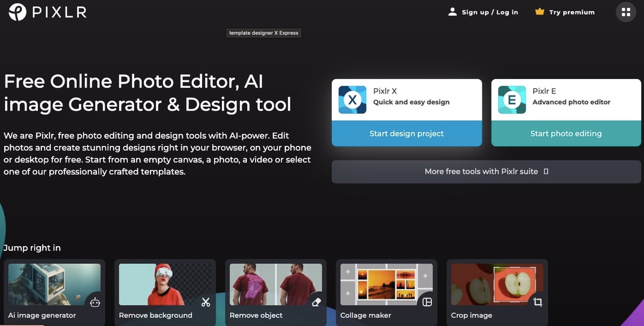Click the 'Ai image generator' label
The image size is (644, 326).
coord(42,315)
